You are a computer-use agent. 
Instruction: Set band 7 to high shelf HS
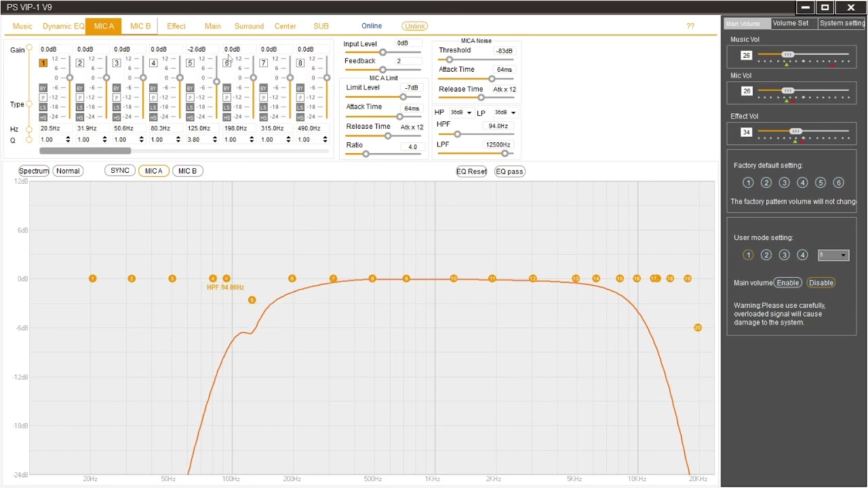[x=263, y=117]
